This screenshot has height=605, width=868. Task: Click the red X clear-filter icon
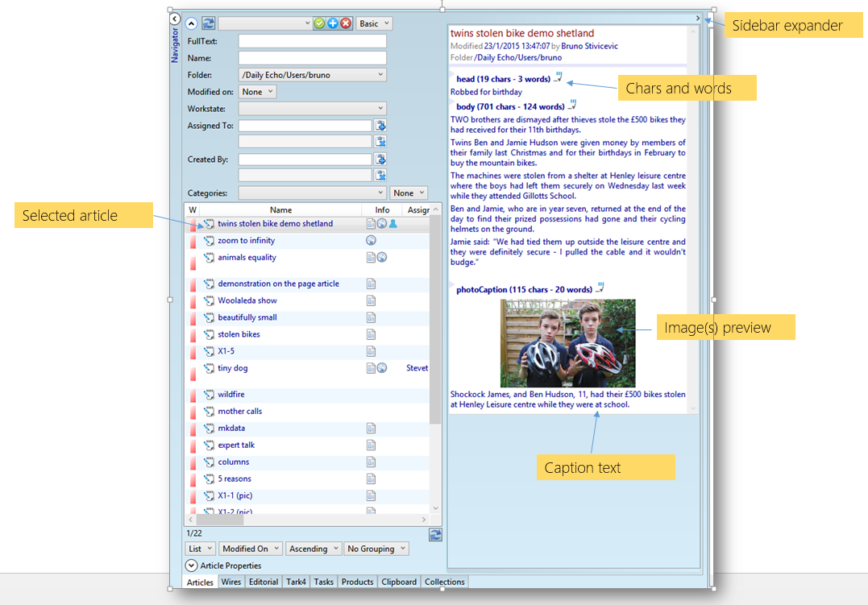coord(346,23)
